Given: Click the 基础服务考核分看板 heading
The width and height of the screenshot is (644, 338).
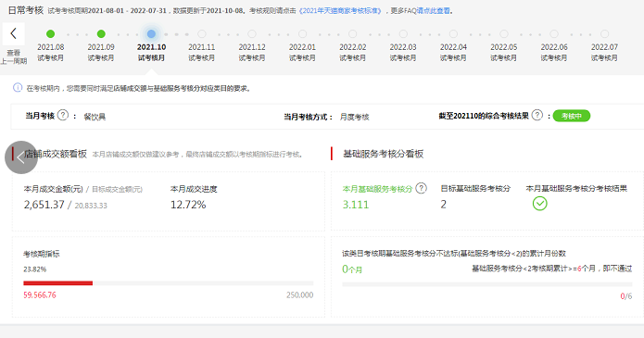Looking at the screenshot, I should (384, 154).
